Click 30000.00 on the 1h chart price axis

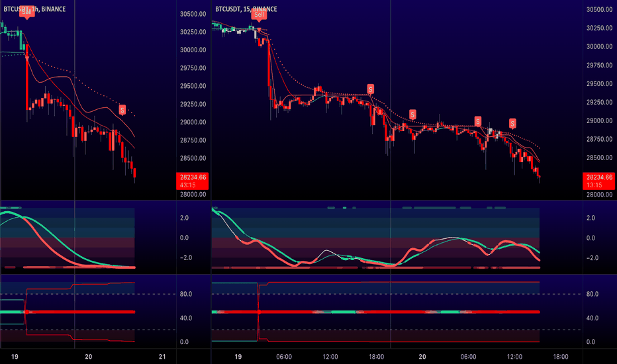click(x=193, y=50)
